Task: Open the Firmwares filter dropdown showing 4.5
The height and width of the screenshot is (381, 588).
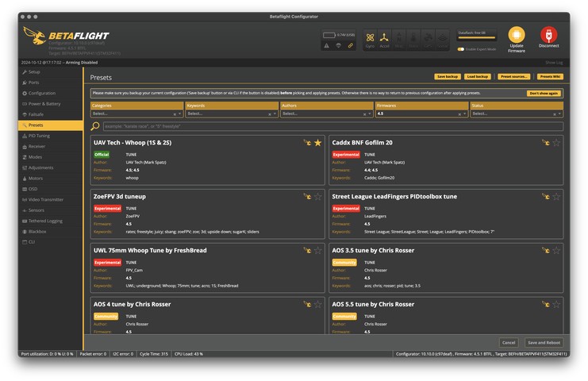Action: [x=422, y=114]
